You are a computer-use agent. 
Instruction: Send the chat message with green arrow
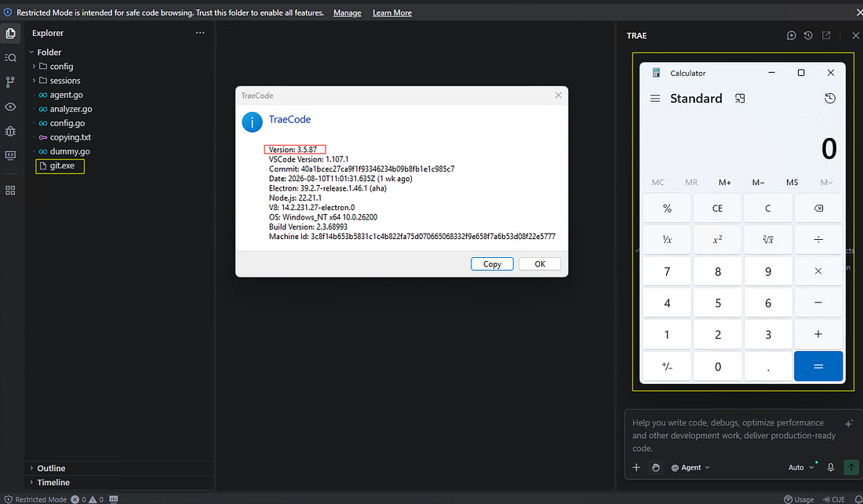pyautogui.click(x=851, y=467)
